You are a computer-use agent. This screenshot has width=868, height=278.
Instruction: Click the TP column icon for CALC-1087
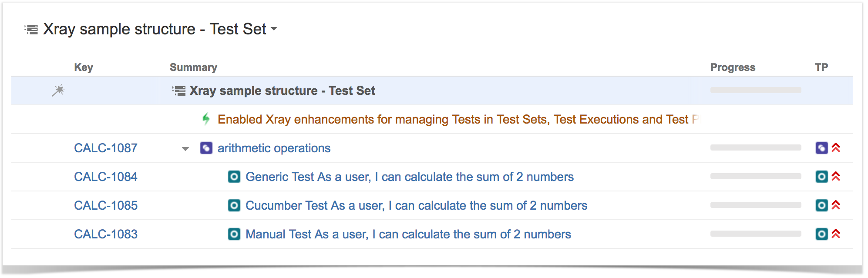[x=821, y=148]
